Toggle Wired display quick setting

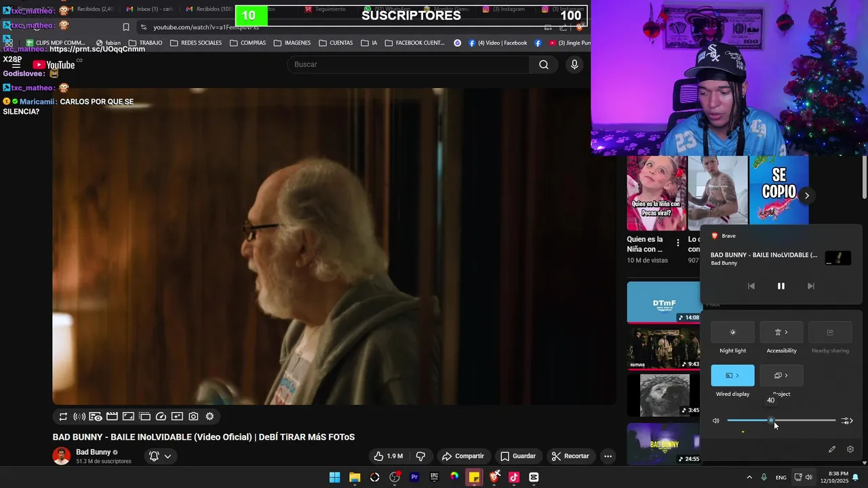(732, 375)
